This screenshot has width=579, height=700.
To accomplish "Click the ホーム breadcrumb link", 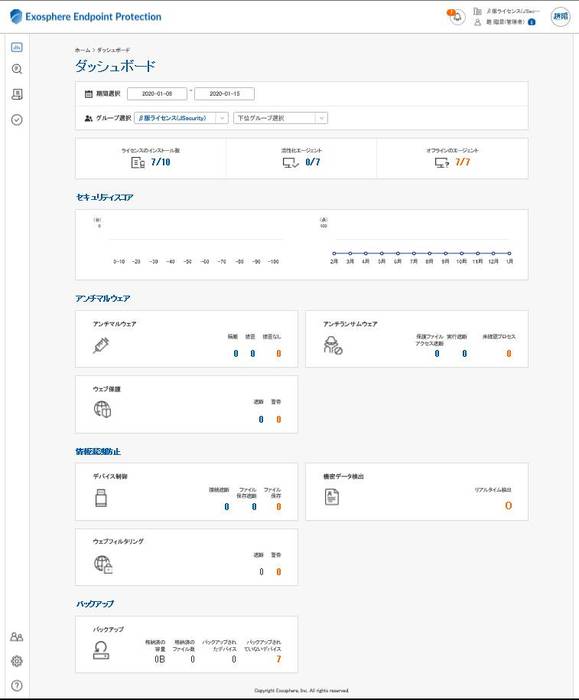I will point(82,50).
